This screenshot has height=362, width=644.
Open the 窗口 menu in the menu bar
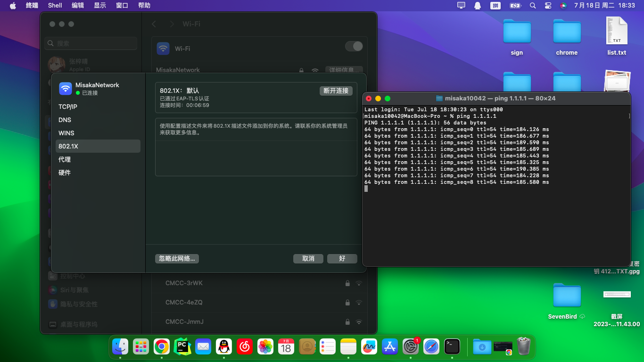tap(122, 6)
